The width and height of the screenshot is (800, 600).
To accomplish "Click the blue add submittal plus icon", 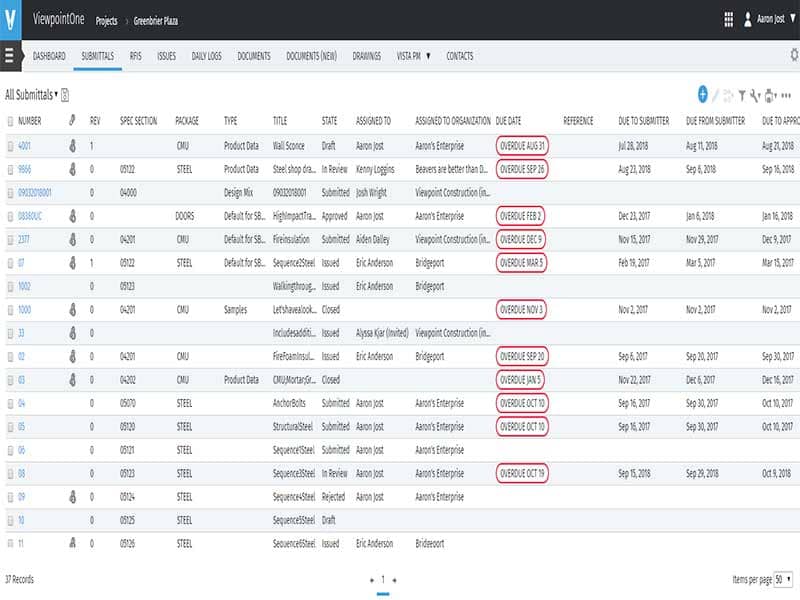I will pyautogui.click(x=703, y=95).
